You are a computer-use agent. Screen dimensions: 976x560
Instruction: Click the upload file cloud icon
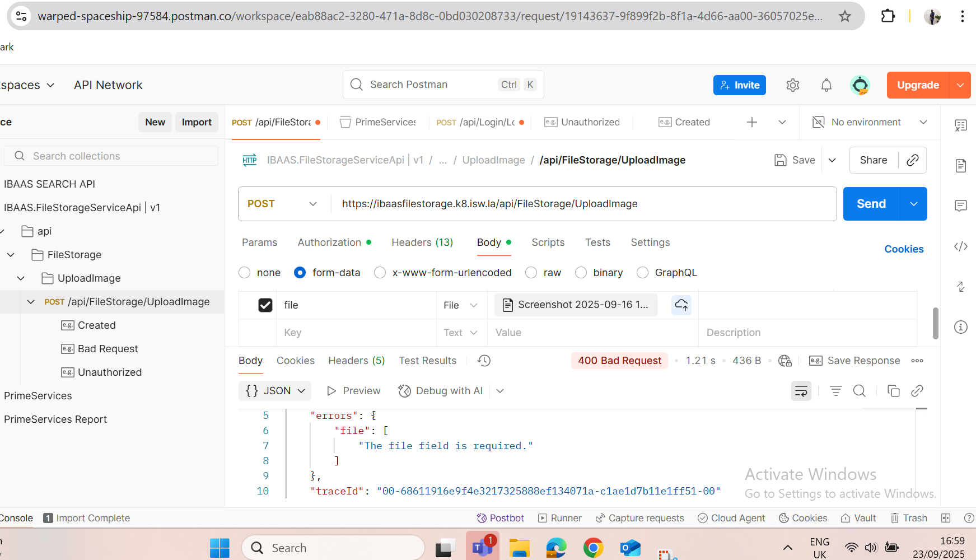pyautogui.click(x=681, y=305)
